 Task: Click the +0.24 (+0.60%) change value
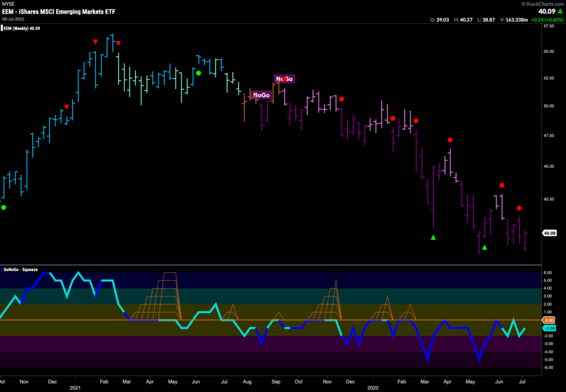click(x=547, y=20)
